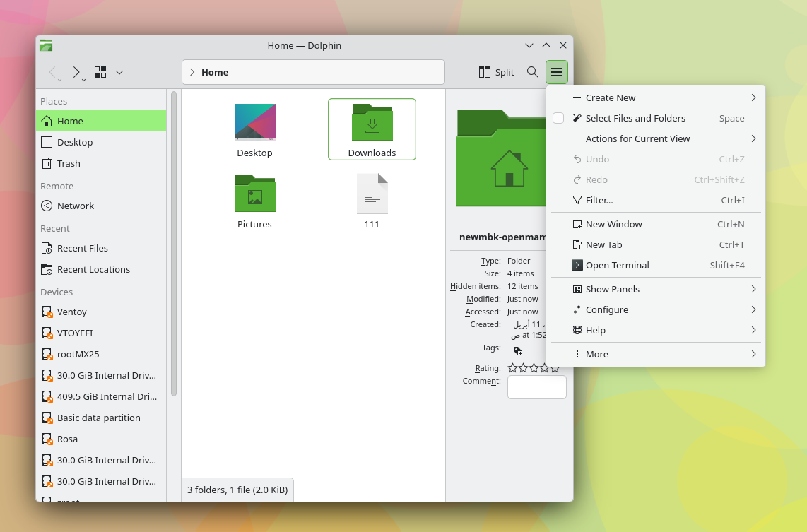This screenshot has width=807, height=532.
Task: Set rating to three stars
Action: (x=534, y=368)
